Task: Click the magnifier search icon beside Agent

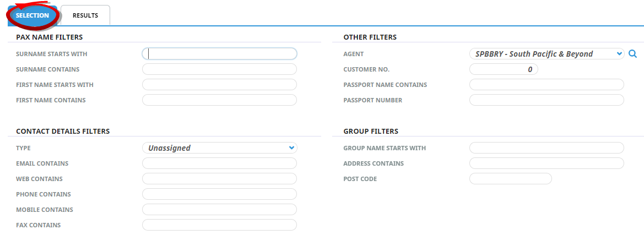Action: coord(633,54)
